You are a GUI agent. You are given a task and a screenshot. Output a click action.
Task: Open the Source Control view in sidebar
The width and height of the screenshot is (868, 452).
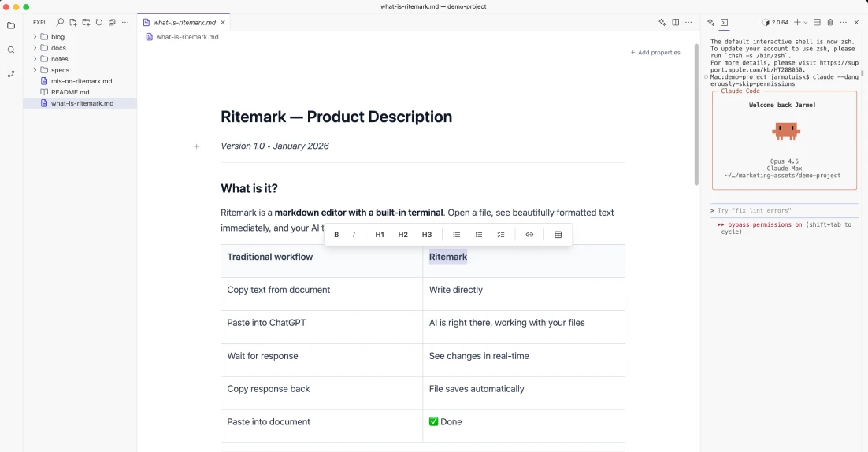pyautogui.click(x=11, y=74)
